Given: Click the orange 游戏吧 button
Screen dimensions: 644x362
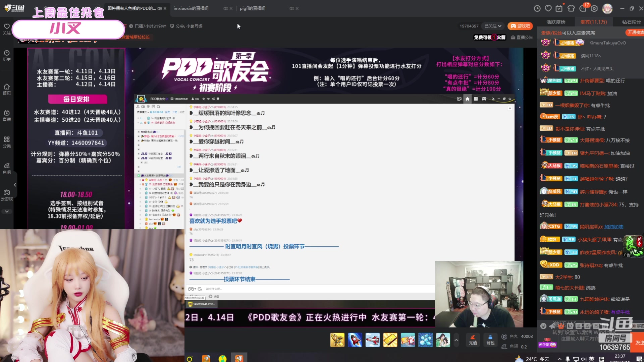Looking at the screenshot, I should pos(520,26).
